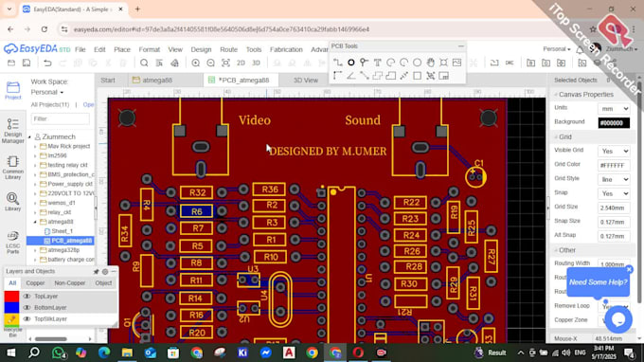The width and height of the screenshot is (644, 362).
Task: Click the Fit to window icon
Action: [x=225, y=63]
